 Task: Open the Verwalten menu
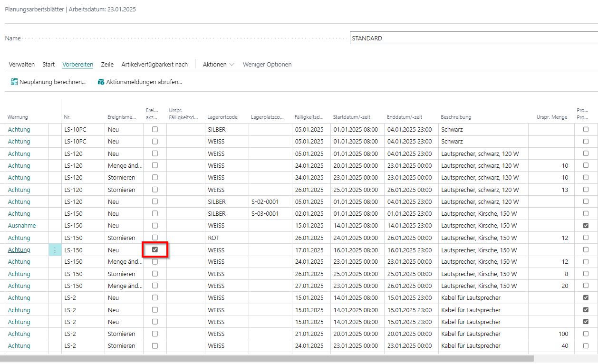coord(22,64)
